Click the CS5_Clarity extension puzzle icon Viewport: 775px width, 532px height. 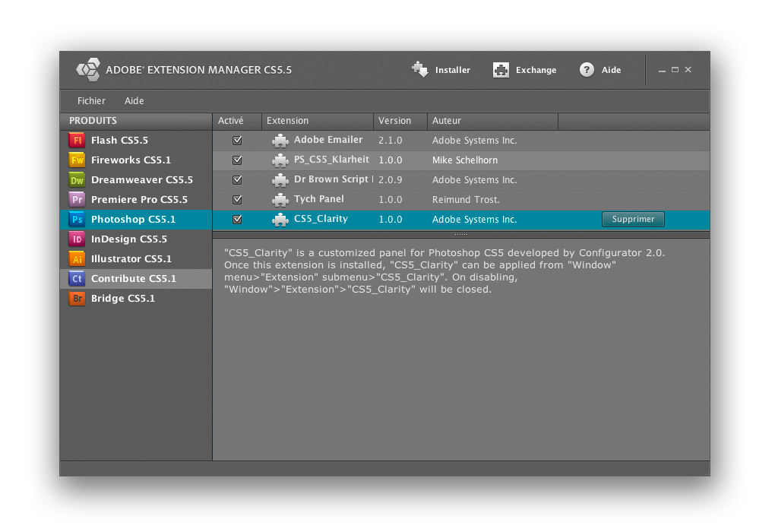click(280, 220)
